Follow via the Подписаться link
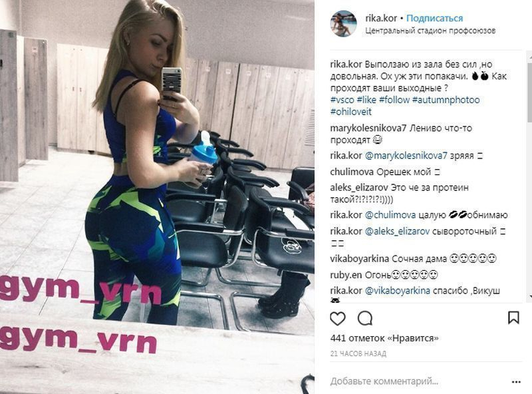Image resolution: width=532 pixels, height=394 pixels. [435, 18]
